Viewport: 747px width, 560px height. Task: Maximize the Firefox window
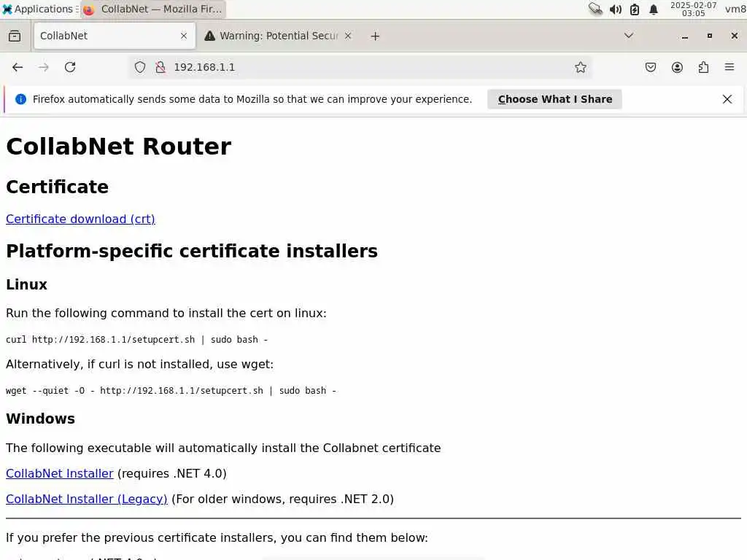click(709, 36)
